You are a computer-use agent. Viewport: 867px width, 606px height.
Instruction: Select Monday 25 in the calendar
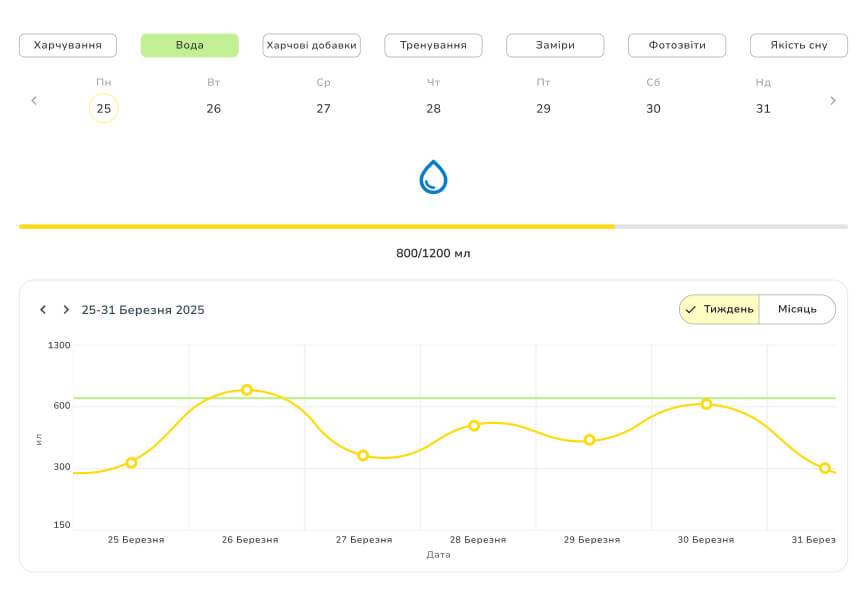[x=104, y=108]
